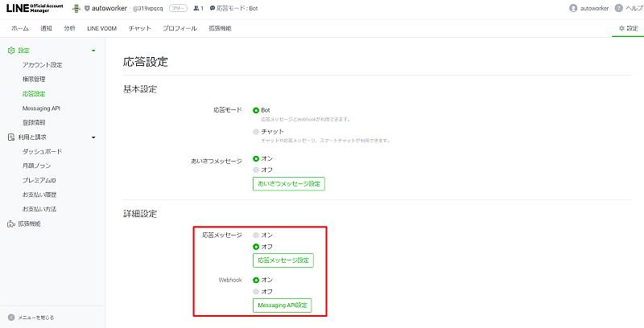This screenshot has height=328, width=644.
Task: Collapse the 利用と請求 sidebar section arrow
Action: pos(93,137)
